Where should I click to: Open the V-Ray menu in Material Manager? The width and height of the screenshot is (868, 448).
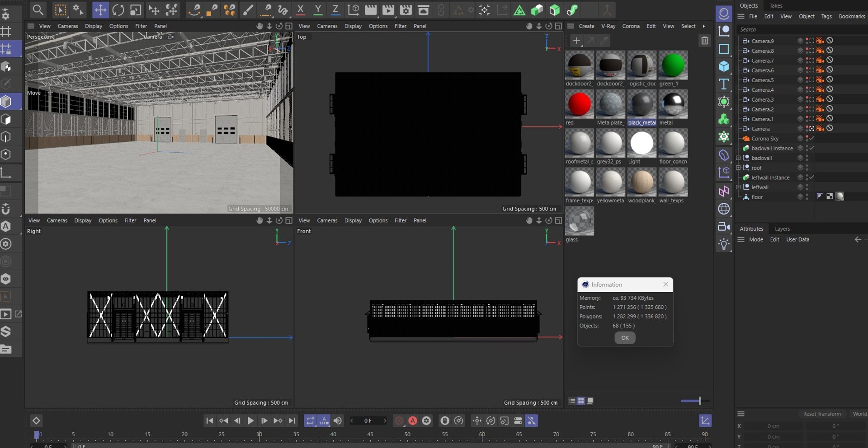pos(608,26)
